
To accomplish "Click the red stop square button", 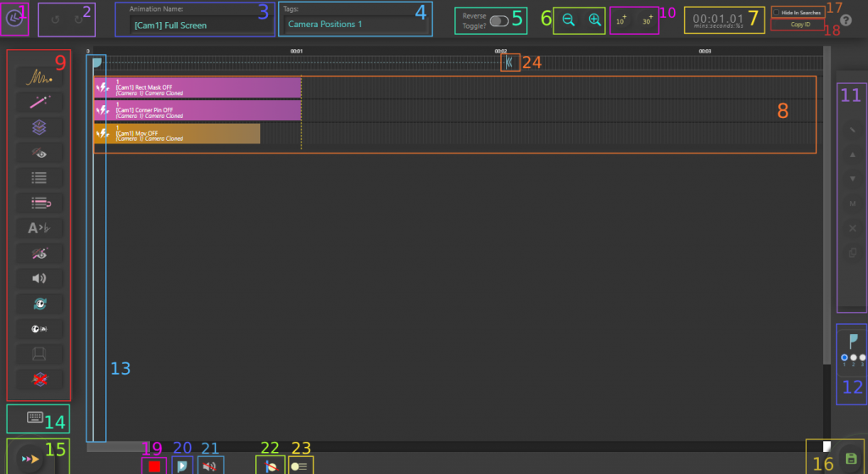I will pos(153,466).
